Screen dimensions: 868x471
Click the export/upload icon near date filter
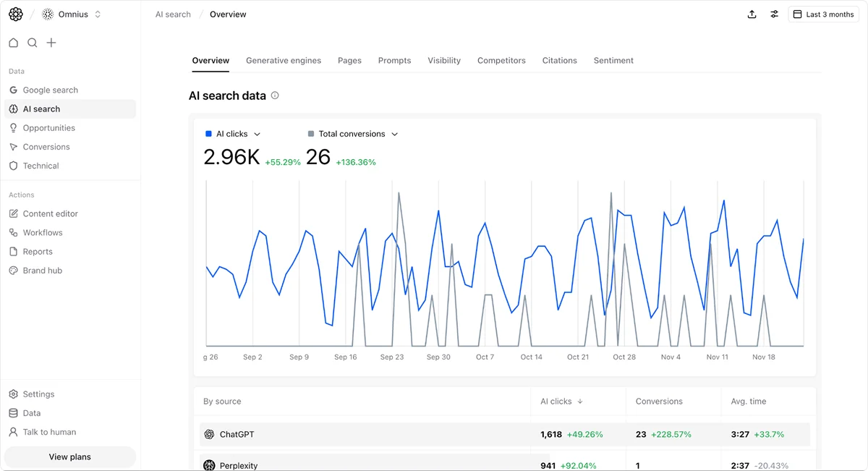[752, 14]
